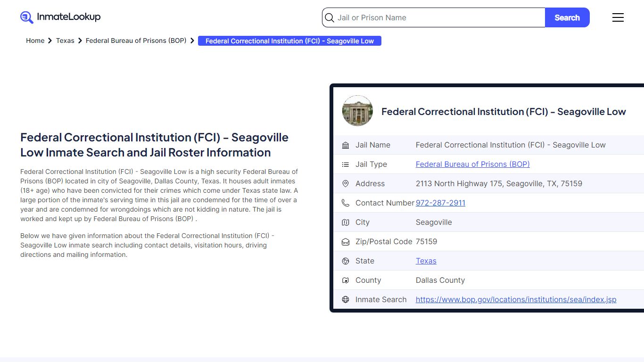Click the Contact Number phone icon
This screenshot has height=362, width=644.
point(346,203)
